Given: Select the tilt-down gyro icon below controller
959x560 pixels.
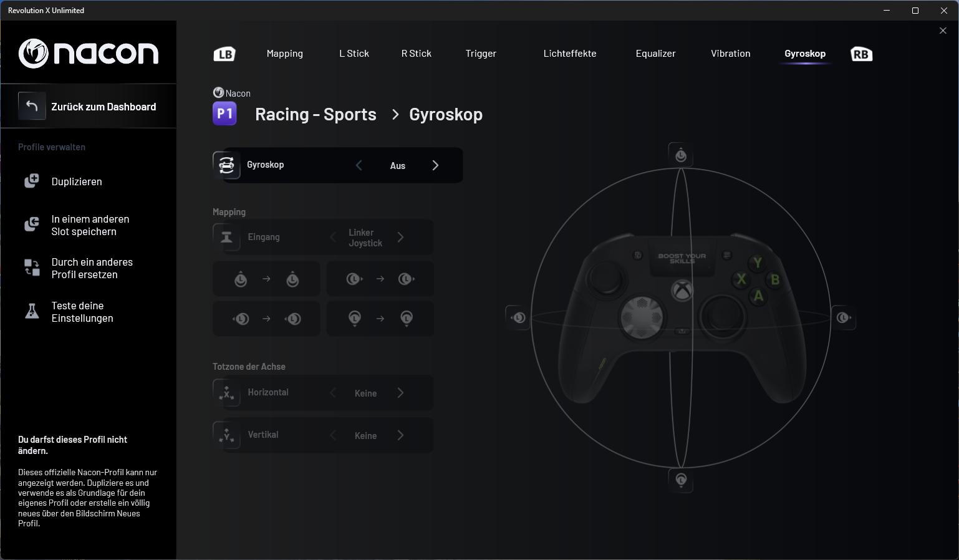Looking at the screenshot, I should pos(680,480).
